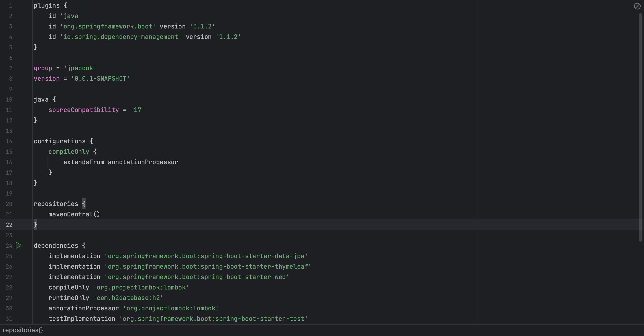Screen dimensions: 644x336
Task: Click annotationProcessor 'org.projectlombok:lombok' line
Action: pos(134,308)
